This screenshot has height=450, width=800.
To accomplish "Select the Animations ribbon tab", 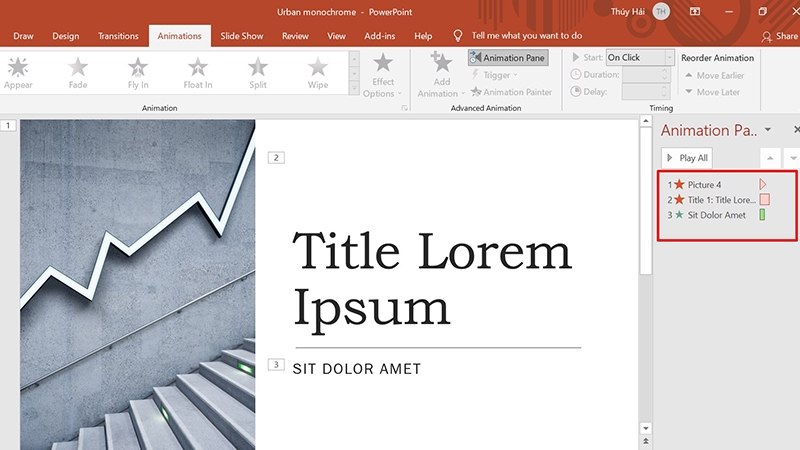I will [180, 36].
